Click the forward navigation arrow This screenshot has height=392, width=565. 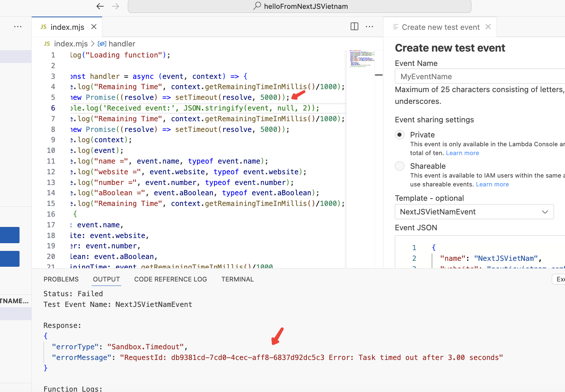[x=115, y=6]
